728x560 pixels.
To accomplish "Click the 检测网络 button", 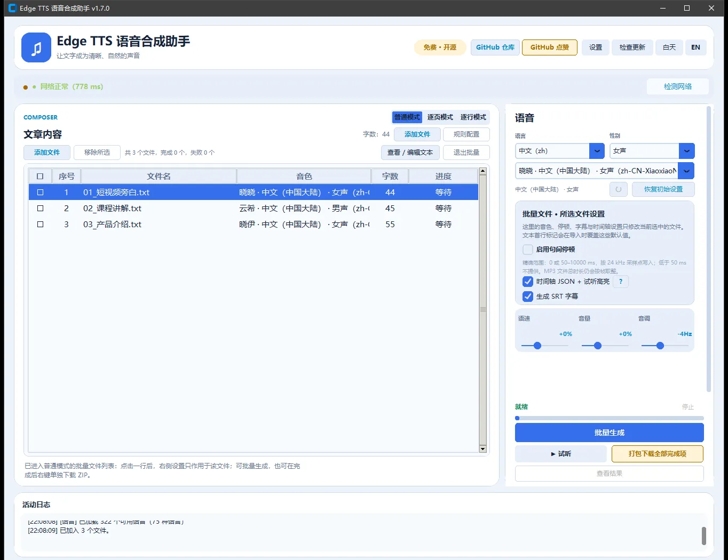I will click(x=678, y=86).
